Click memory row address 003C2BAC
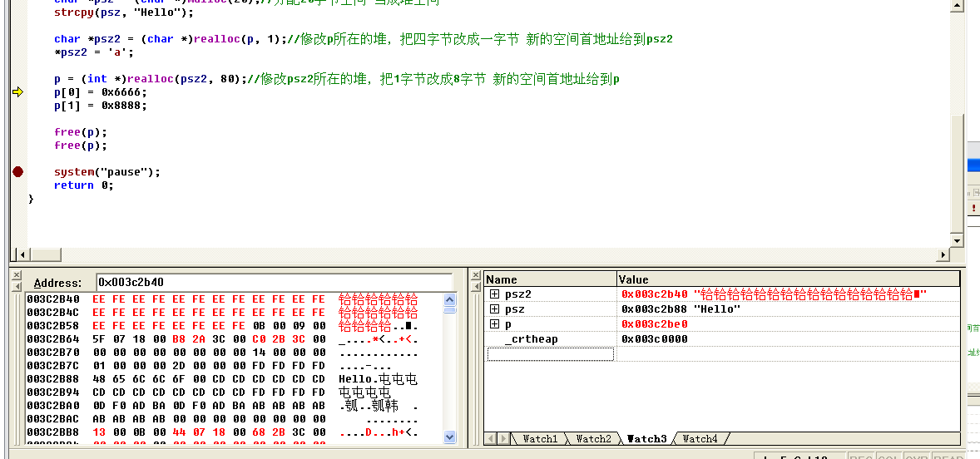Image resolution: width=980 pixels, height=459 pixels. coord(53,419)
